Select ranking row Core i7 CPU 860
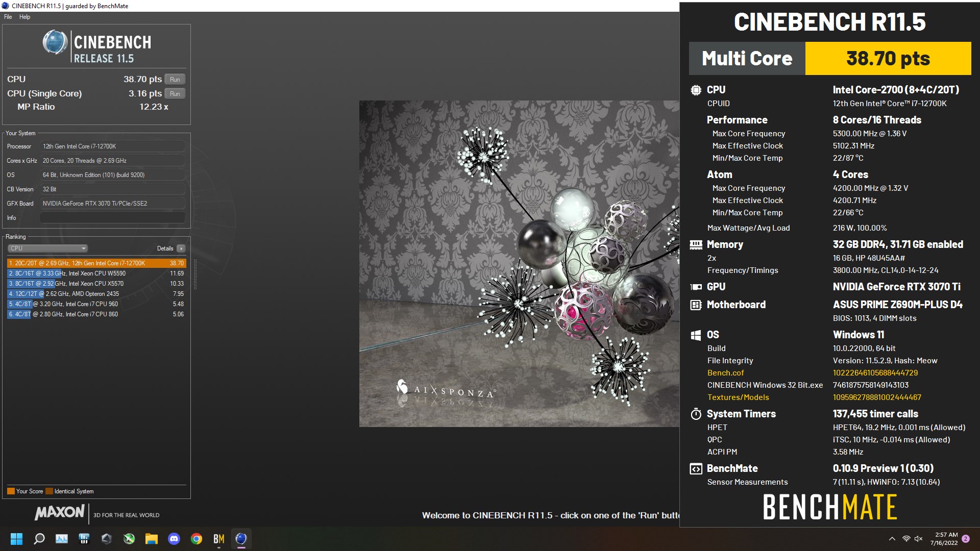The image size is (980, 551). pos(96,314)
